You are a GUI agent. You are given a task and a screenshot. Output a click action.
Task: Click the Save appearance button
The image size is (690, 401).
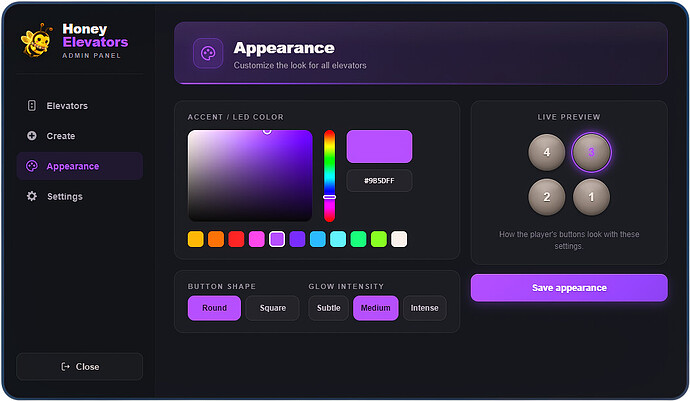(x=569, y=288)
